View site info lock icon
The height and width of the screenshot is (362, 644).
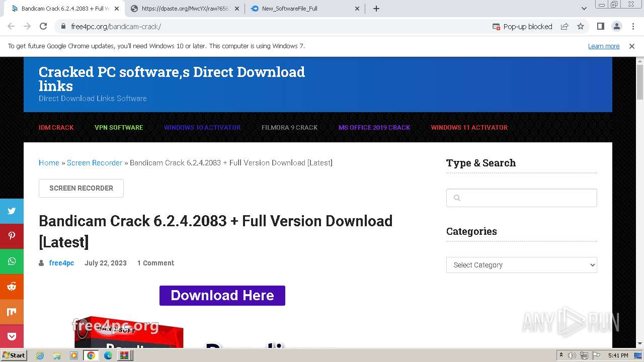pos(63,27)
